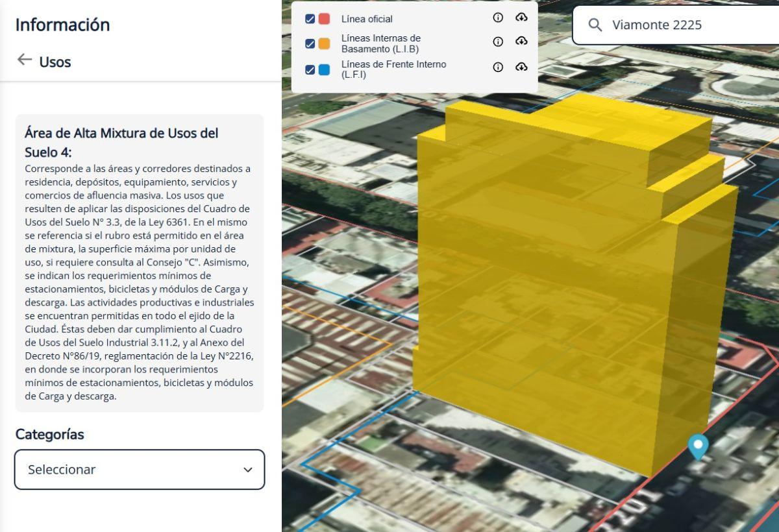Screen dimensions: 779x532
Task: Show info for Líneas Internas de Basamento
Action: point(498,42)
